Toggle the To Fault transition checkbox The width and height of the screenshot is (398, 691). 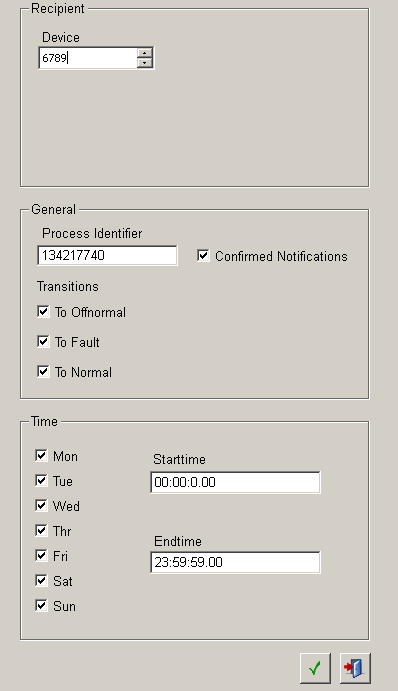click(43, 342)
